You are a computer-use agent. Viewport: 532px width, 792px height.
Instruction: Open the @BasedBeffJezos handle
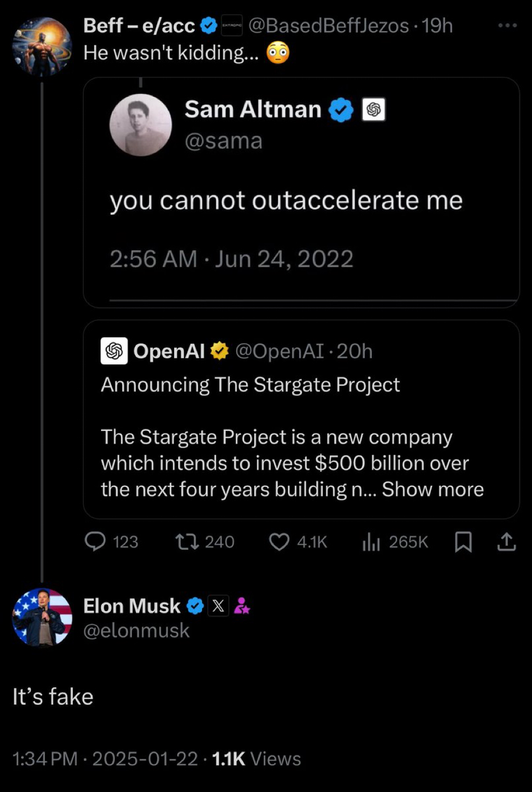point(328,26)
